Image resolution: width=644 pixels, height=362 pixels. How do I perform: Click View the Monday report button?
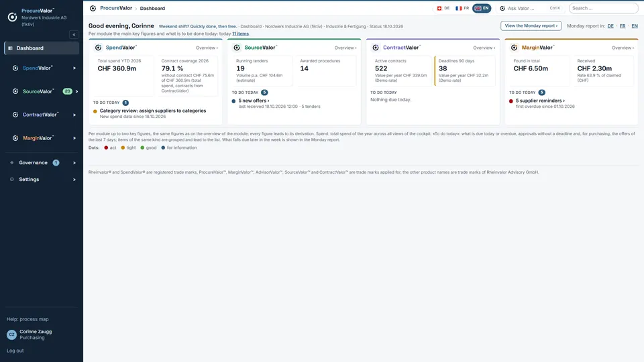tap(531, 26)
